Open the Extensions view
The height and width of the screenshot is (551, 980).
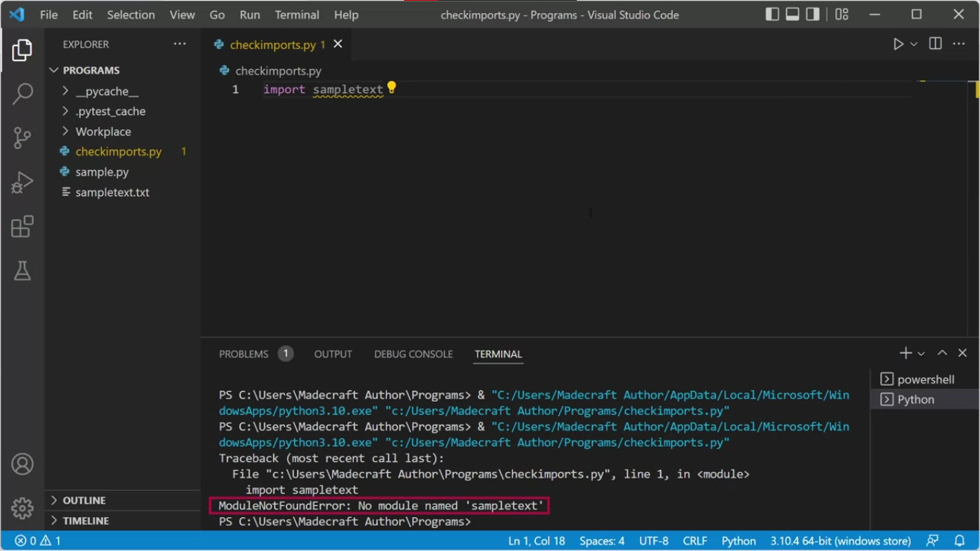click(x=22, y=227)
